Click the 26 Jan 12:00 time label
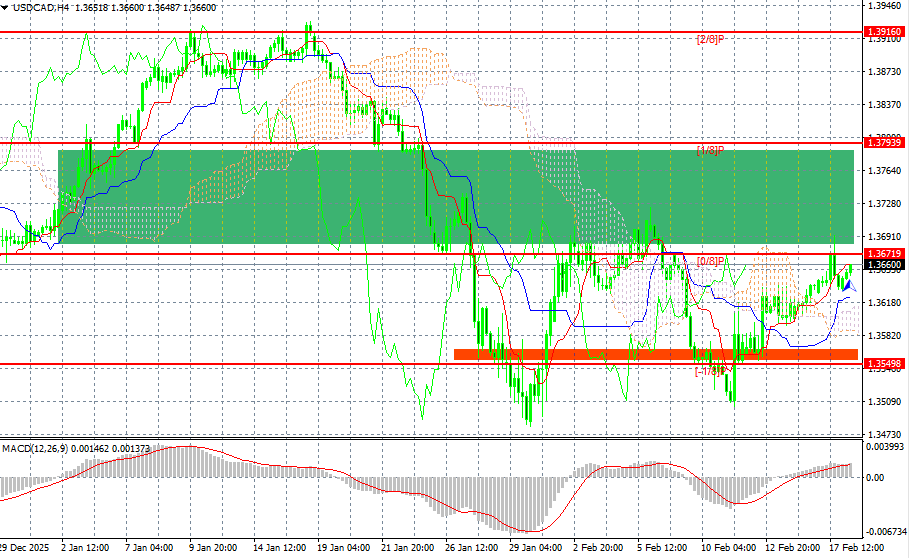910x558 pixels. coord(471,548)
